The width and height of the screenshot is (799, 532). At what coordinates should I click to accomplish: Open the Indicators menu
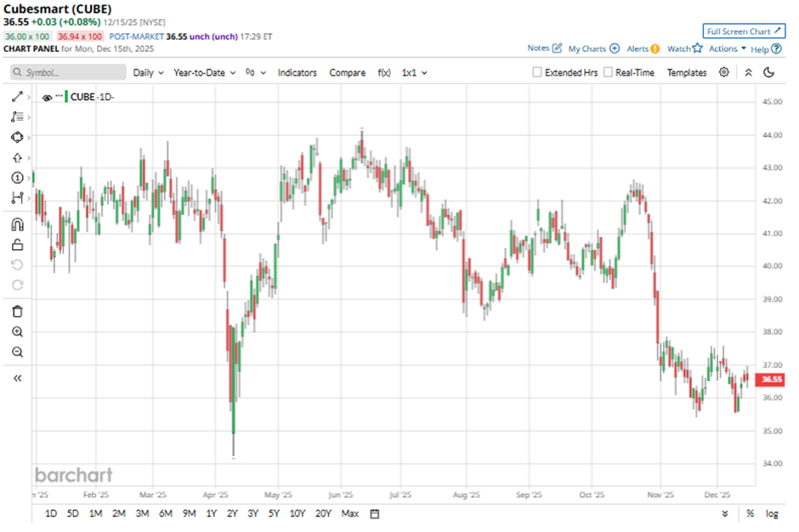[297, 73]
